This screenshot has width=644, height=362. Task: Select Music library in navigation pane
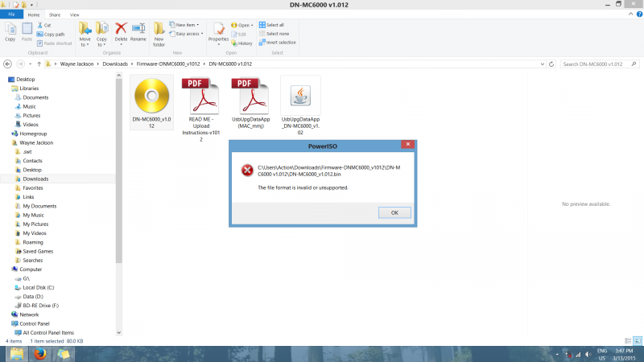pyautogui.click(x=26, y=106)
